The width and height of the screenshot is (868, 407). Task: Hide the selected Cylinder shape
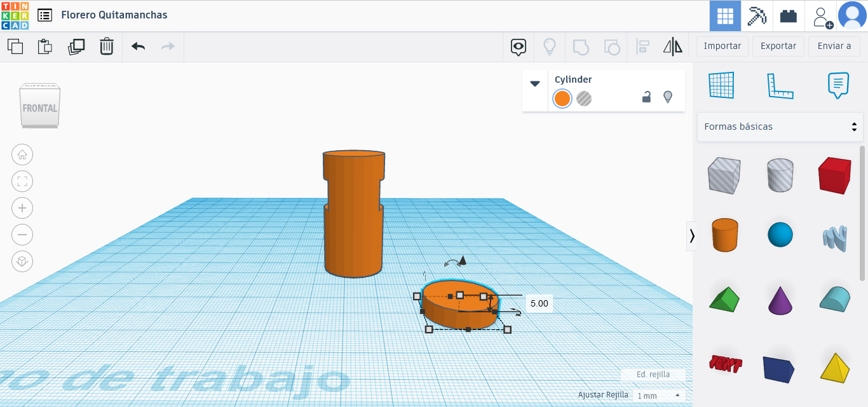click(668, 97)
